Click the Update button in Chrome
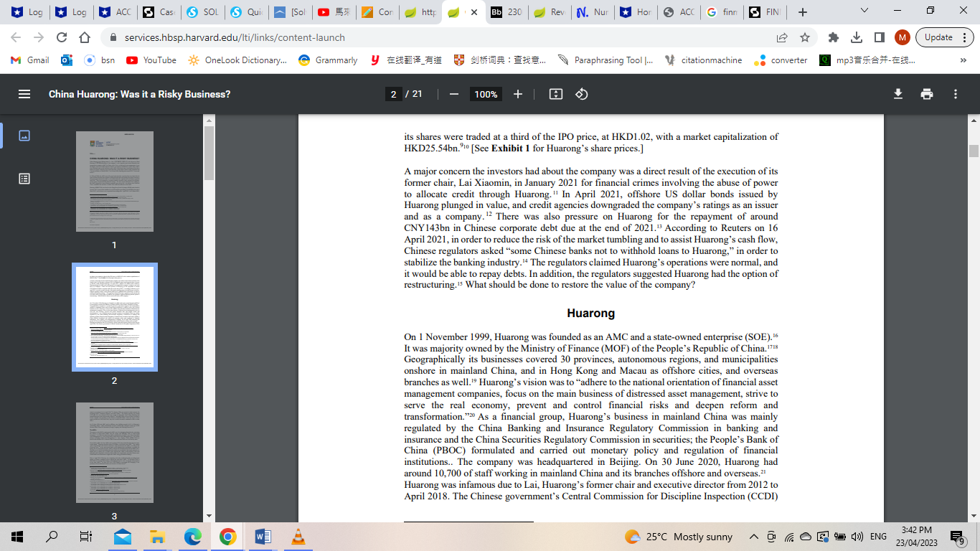Viewport: 980px width, 551px height. coord(938,37)
